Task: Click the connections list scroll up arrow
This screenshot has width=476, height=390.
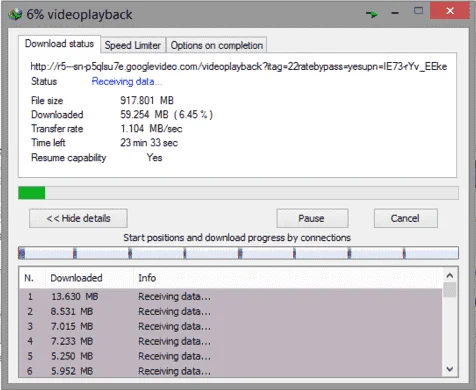Action: point(450,275)
